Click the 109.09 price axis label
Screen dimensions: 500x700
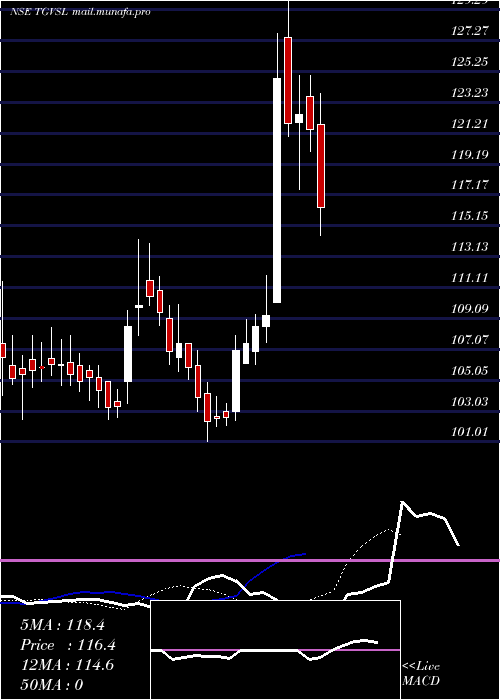coord(469,308)
